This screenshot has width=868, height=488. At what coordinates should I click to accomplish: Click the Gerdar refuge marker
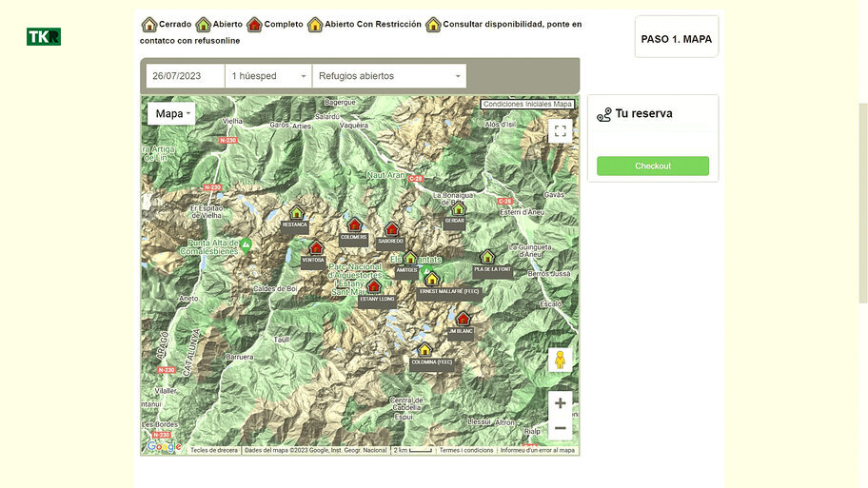click(458, 208)
